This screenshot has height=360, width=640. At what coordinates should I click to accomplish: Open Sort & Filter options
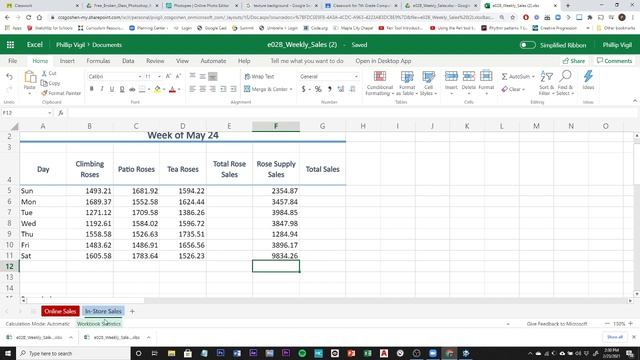click(x=546, y=83)
